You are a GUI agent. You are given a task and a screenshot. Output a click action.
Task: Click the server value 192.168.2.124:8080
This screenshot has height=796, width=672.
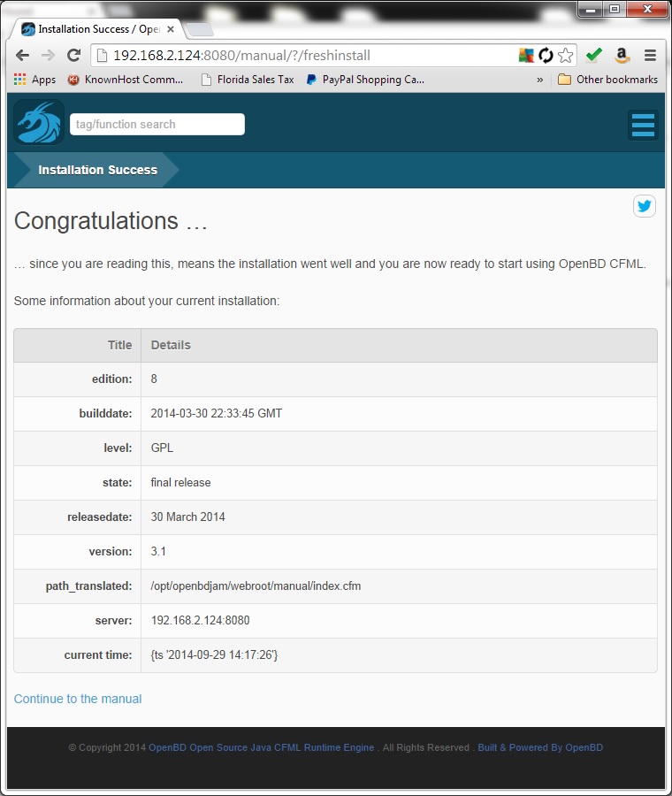coord(200,621)
